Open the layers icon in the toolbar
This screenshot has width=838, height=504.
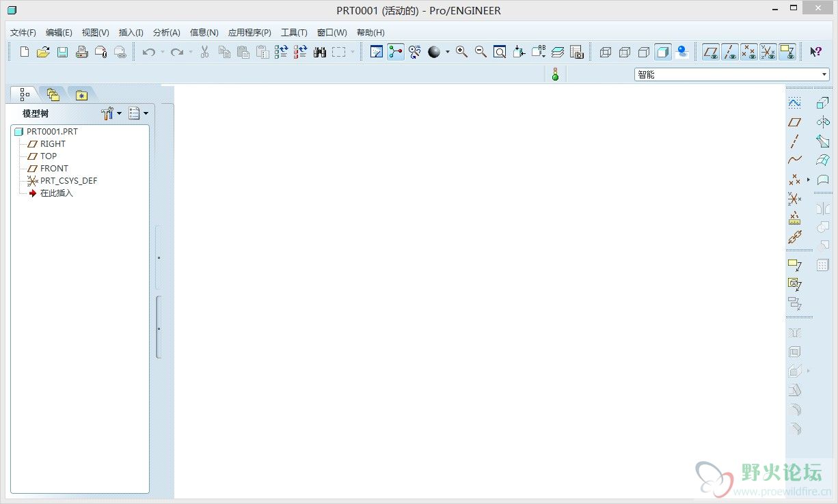[x=558, y=52]
